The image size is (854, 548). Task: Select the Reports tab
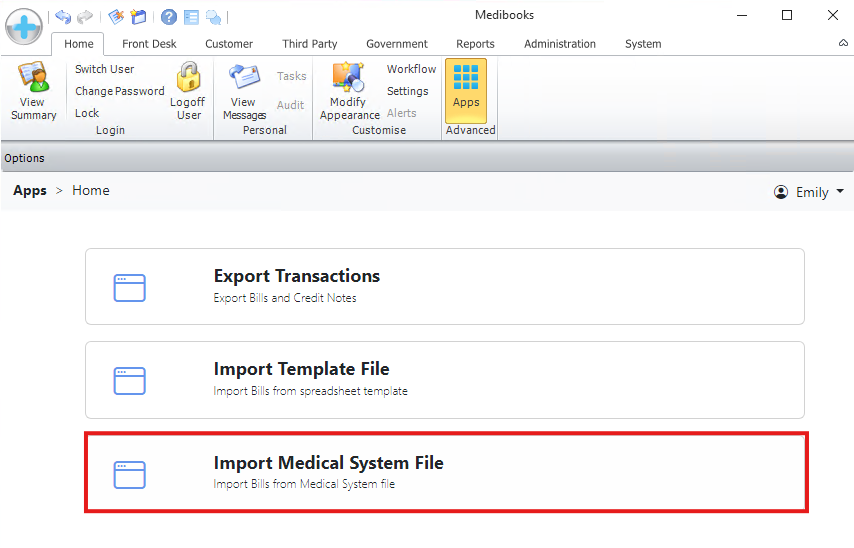475,44
